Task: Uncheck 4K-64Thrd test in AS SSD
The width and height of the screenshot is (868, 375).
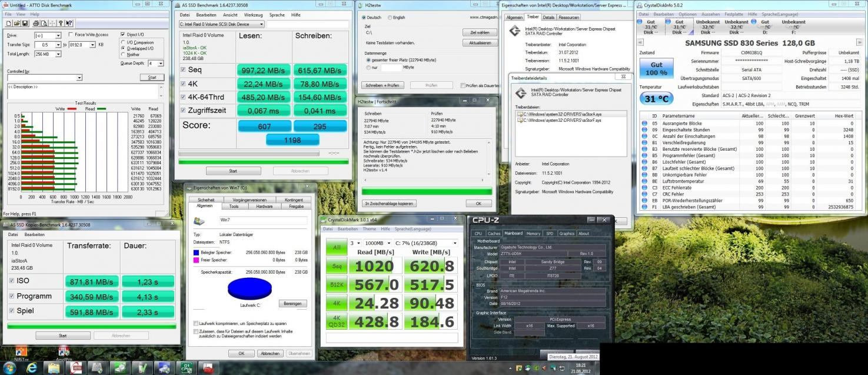Action: [184, 97]
